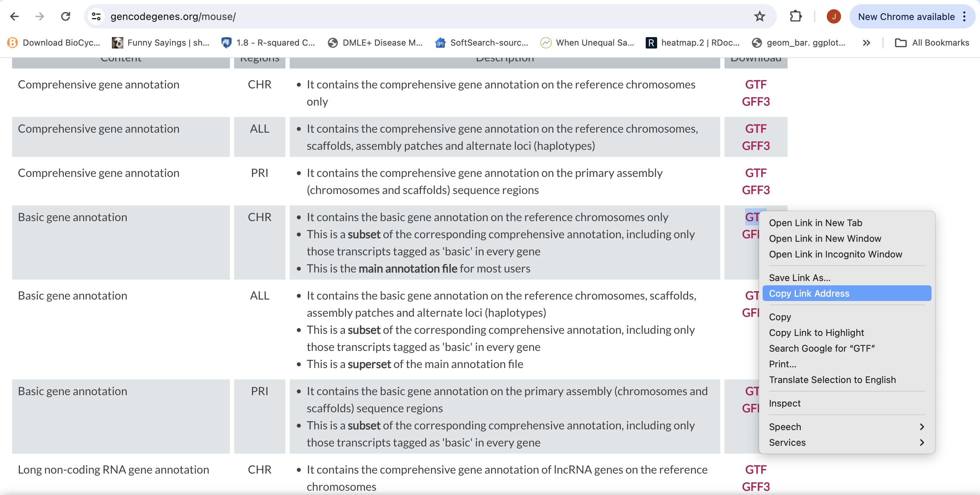
Task: Click the forward navigation arrow icon
Action: click(39, 16)
